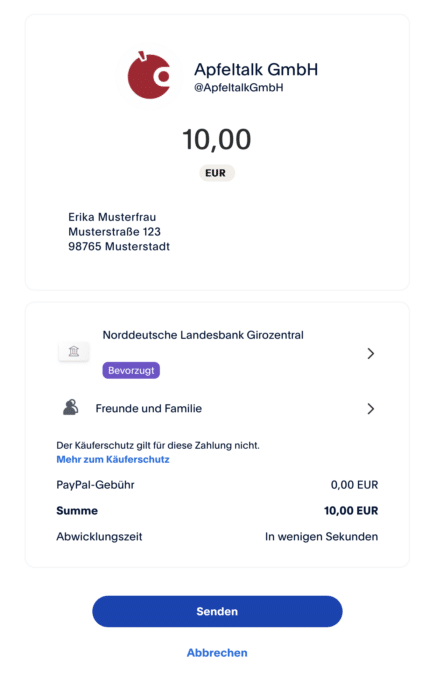Viewport: 429px width, 700px height.
Task: Select the Freunde und Familie label
Action: click(x=149, y=408)
